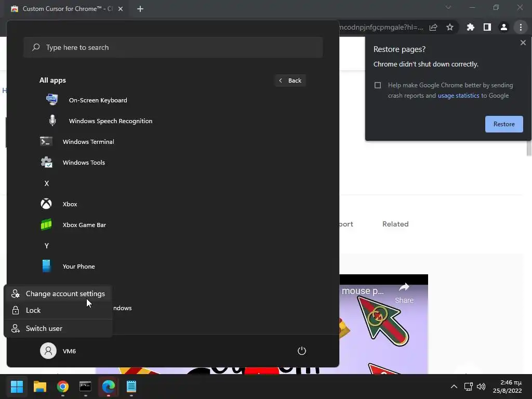Viewport: 532px width, 399px height.
Task: Share this page icon in address bar
Action: click(x=433, y=27)
